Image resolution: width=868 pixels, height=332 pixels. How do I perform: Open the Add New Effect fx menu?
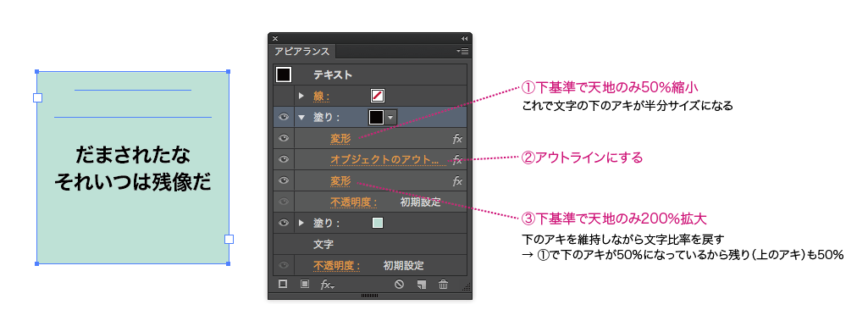[x=327, y=285]
